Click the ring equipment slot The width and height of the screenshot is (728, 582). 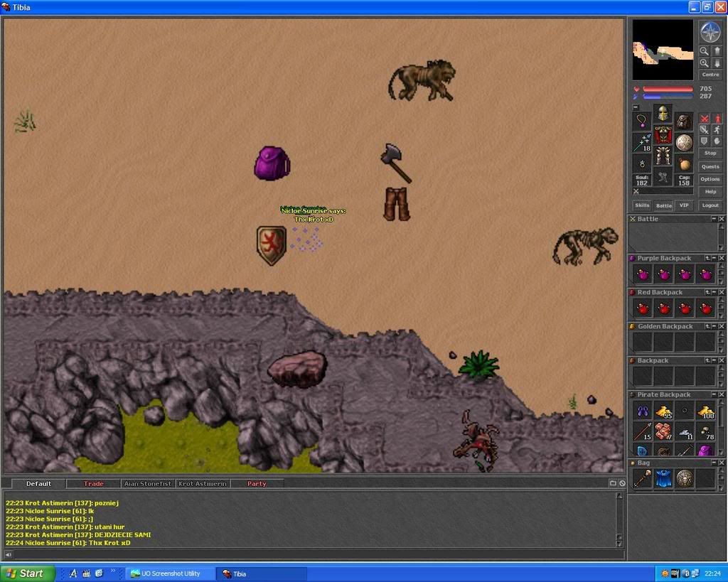(642, 164)
